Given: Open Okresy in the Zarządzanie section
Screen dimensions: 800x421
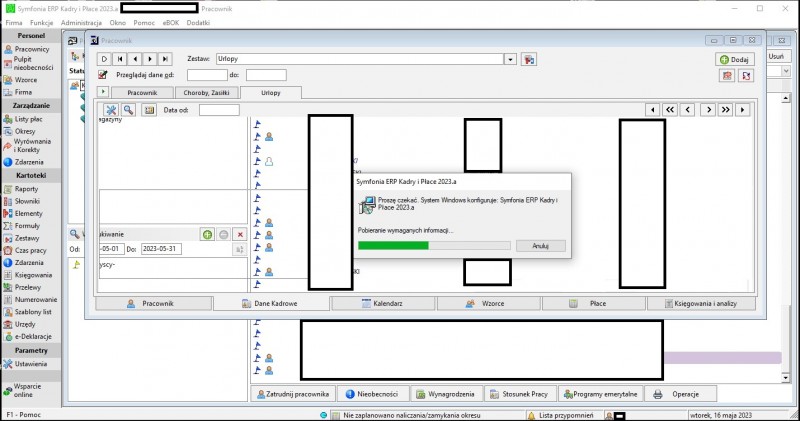Looking at the screenshot, I should [x=19, y=131].
